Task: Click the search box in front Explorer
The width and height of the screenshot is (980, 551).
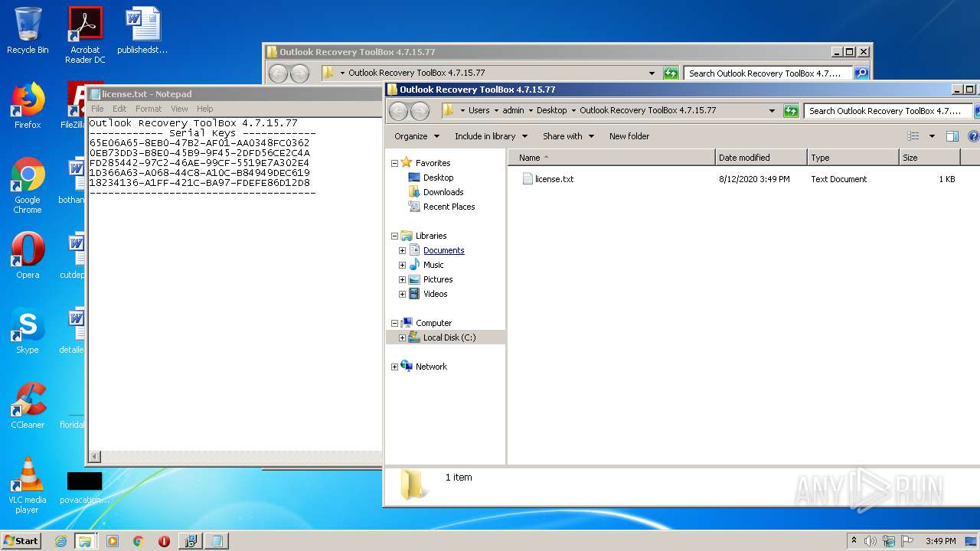Action: coord(888,111)
